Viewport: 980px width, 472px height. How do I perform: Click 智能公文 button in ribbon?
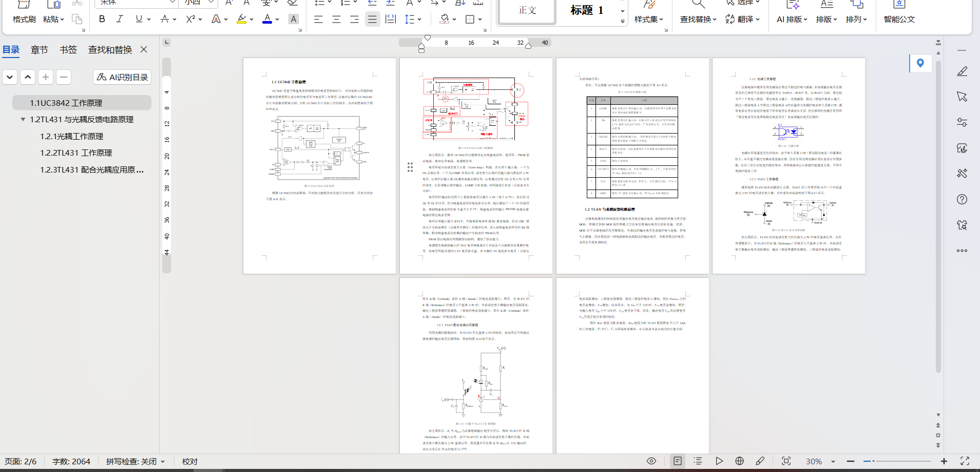tap(899, 19)
